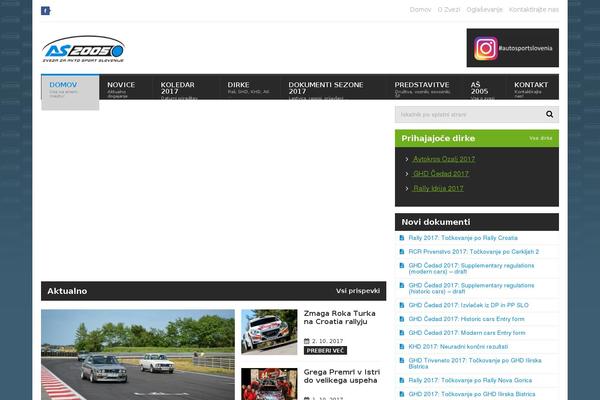
Task: Click chevron next to Avtokros Ozalj 2017
Action: coord(407,159)
